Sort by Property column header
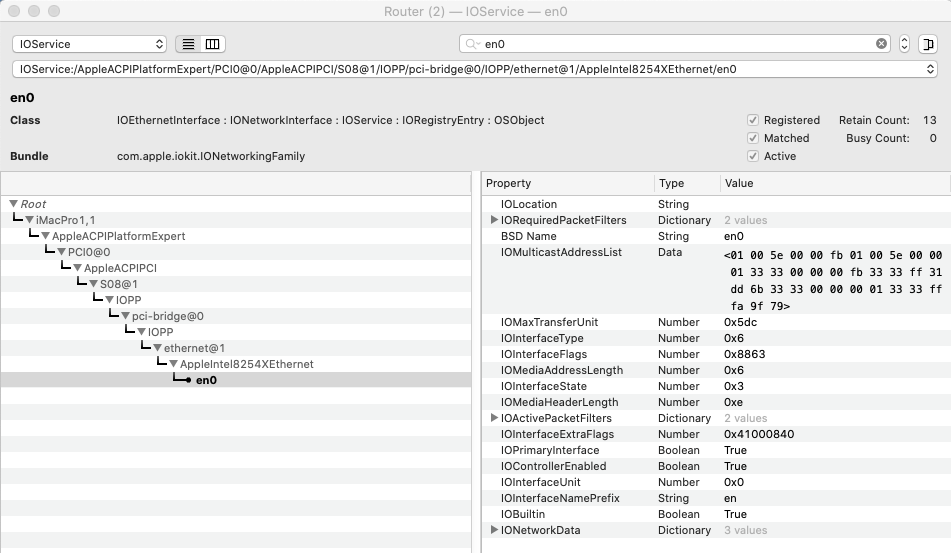This screenshot has height=553, width=951. pyautogui.click(x=568, y=183)
